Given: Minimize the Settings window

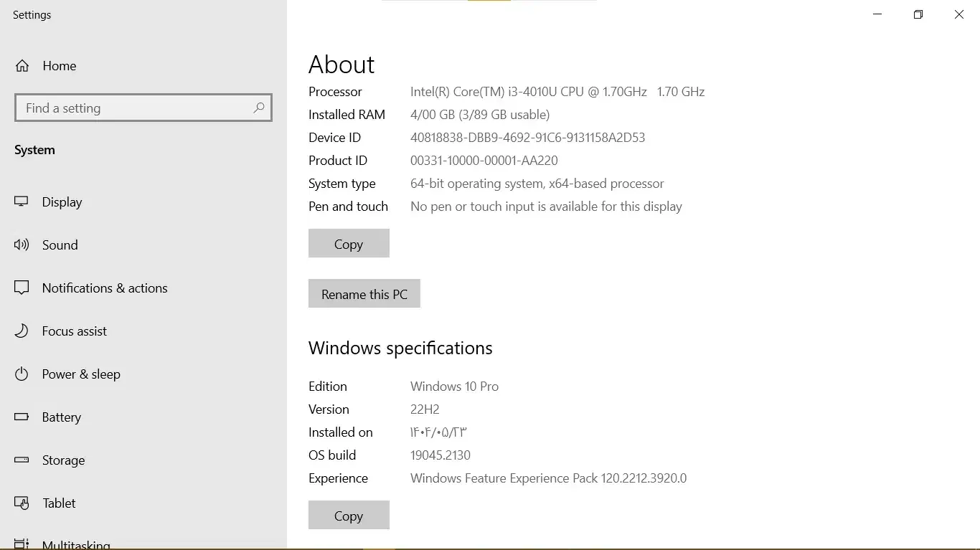Looking at the screenshot, I should 877,14.
